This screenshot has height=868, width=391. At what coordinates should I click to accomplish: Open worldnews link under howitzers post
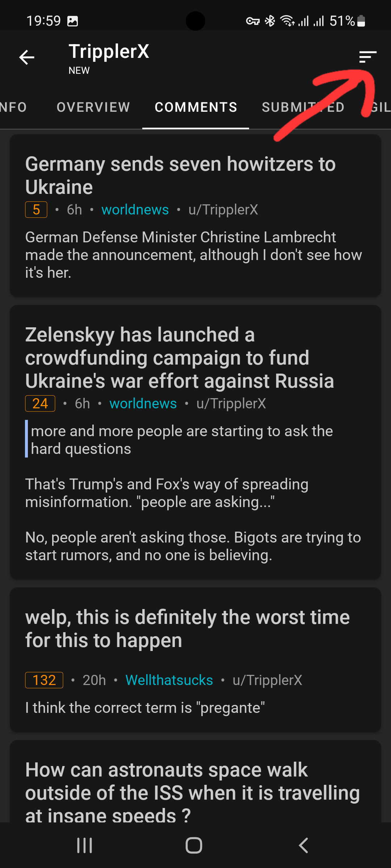point(135,210)
